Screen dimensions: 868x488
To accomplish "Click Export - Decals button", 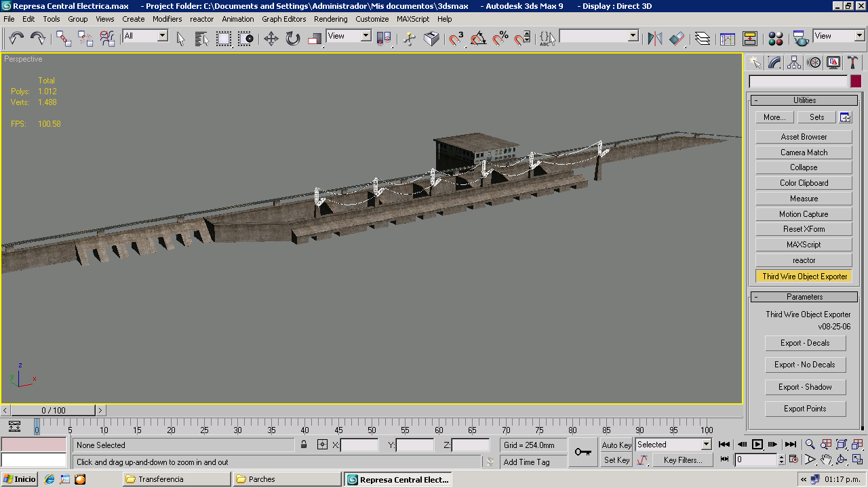I will [x=805, y=343].
